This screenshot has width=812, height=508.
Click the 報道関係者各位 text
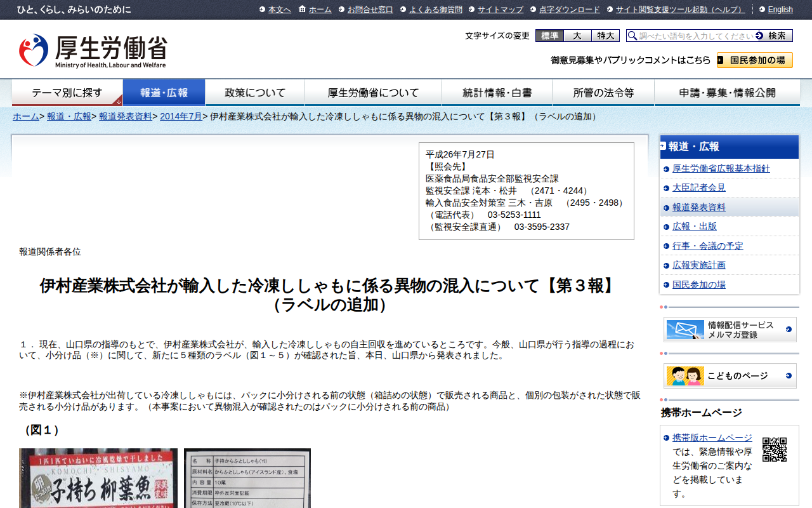[x=50, y=251]
